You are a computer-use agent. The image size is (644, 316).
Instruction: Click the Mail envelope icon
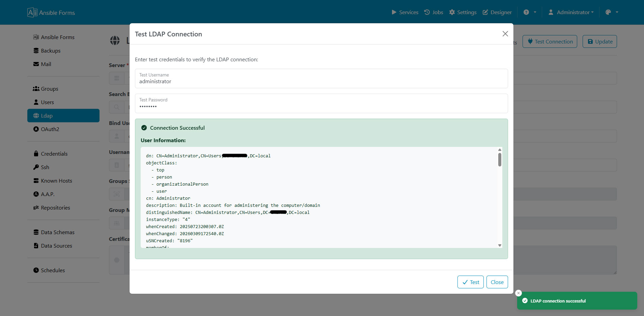[36, 64]
